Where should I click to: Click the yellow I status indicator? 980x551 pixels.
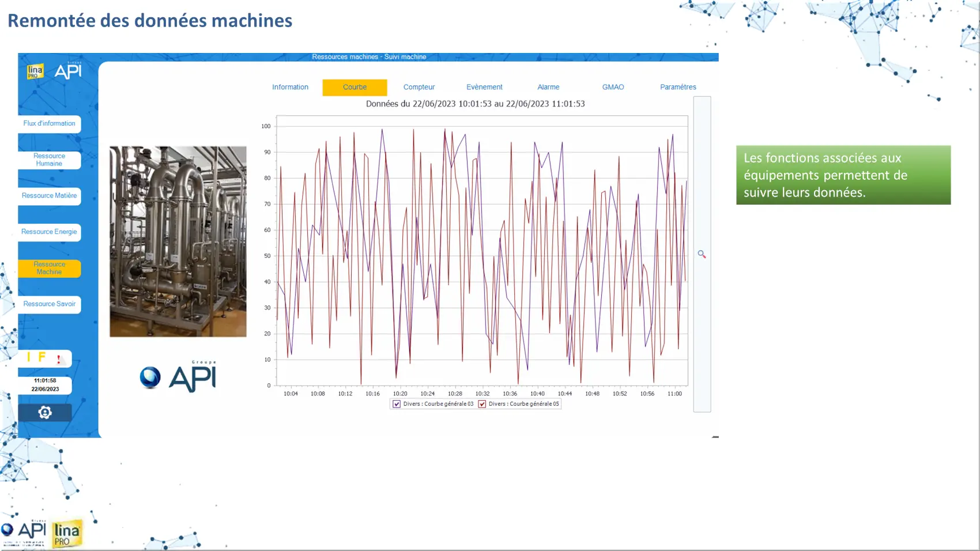click(29, 357)
